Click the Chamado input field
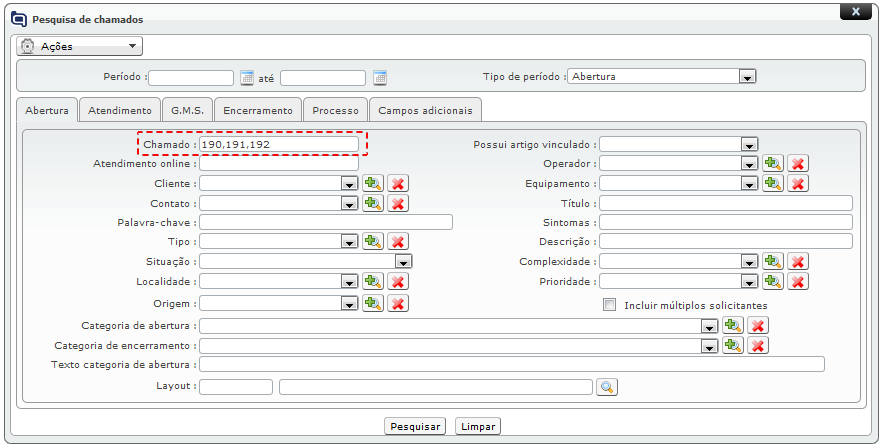882x446 pixels. (279, 145)
